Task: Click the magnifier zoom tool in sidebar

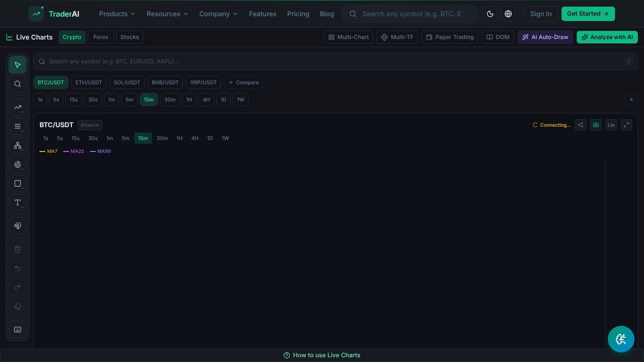Action: (18, 84)
